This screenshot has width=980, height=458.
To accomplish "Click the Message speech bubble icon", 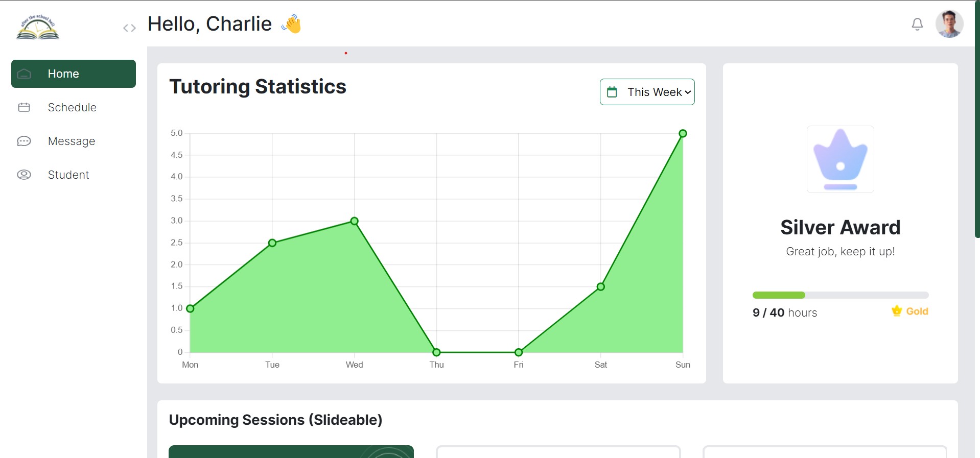I will click(x=24, y=141).
